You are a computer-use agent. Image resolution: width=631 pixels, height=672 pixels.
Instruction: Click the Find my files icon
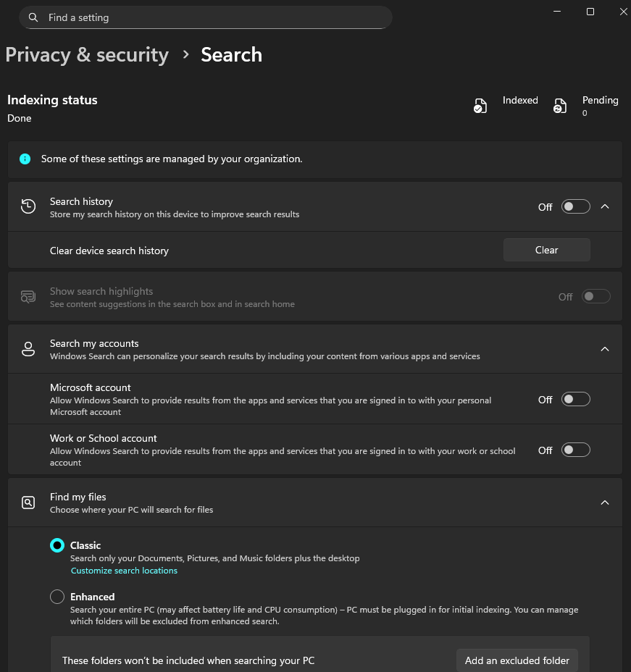(x=28, y=503)
